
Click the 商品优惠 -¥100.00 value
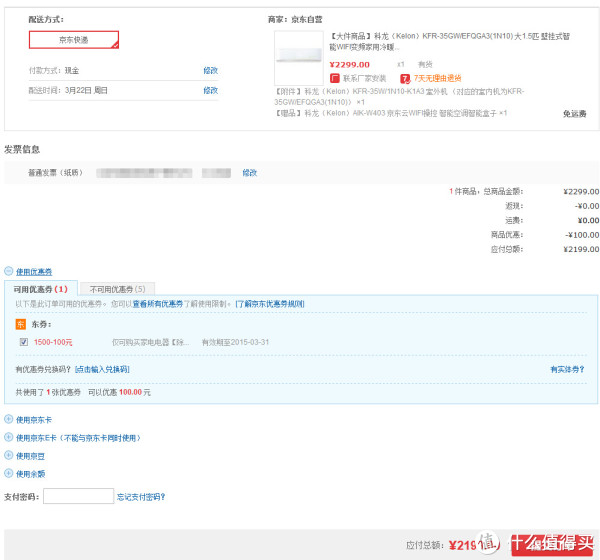(582, 235)
